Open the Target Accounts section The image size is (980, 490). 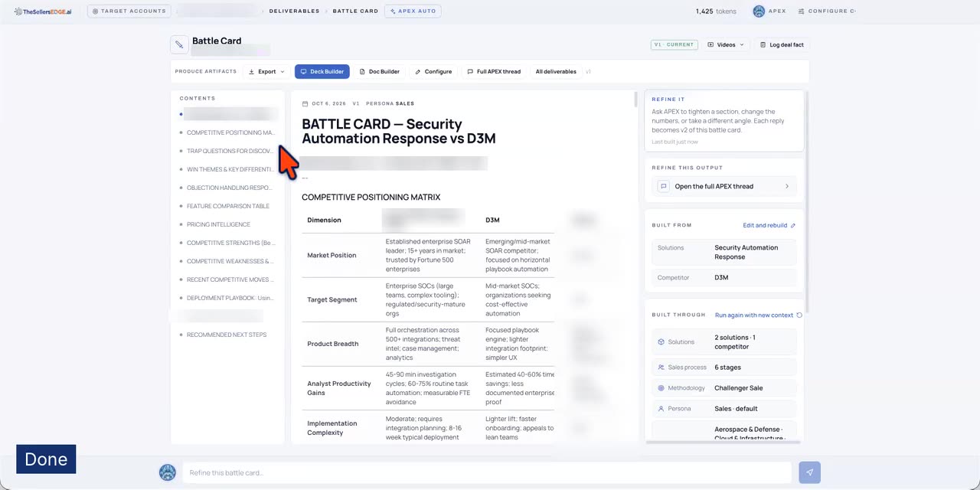tap(129, 11)
